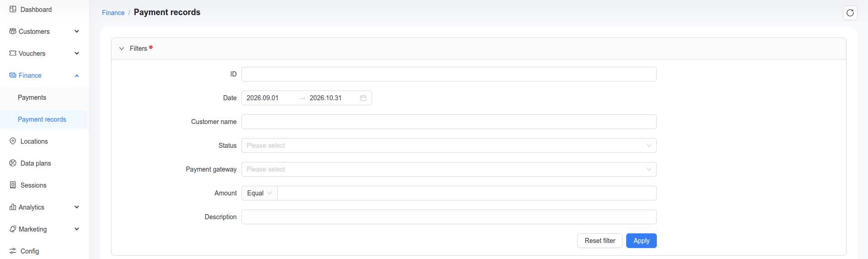
Task: Expand the Marketing submenu chevron
Action: (77, 229)
